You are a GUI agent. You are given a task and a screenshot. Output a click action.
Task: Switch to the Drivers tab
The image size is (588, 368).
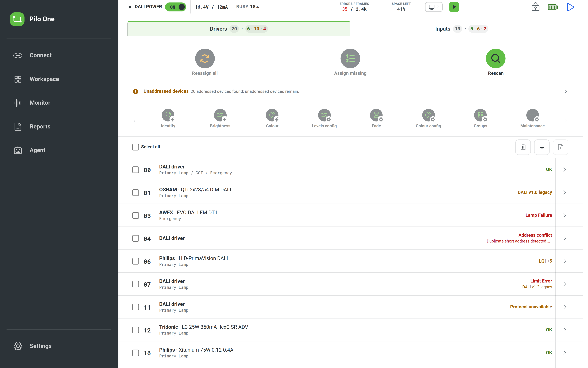tap(239, 29)
